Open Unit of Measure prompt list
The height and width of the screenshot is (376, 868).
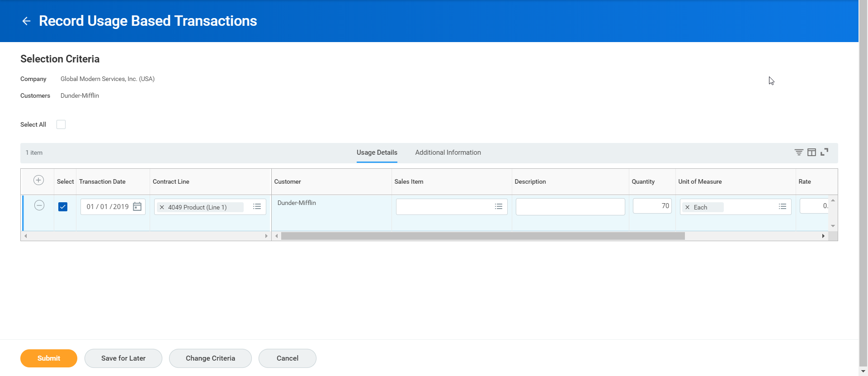point(782,206)
